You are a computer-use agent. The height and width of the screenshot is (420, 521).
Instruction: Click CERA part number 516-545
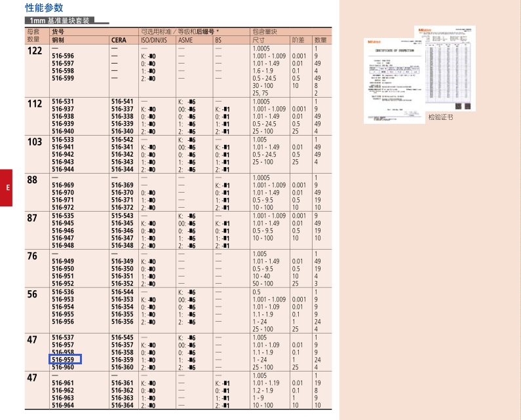[123, 337]
